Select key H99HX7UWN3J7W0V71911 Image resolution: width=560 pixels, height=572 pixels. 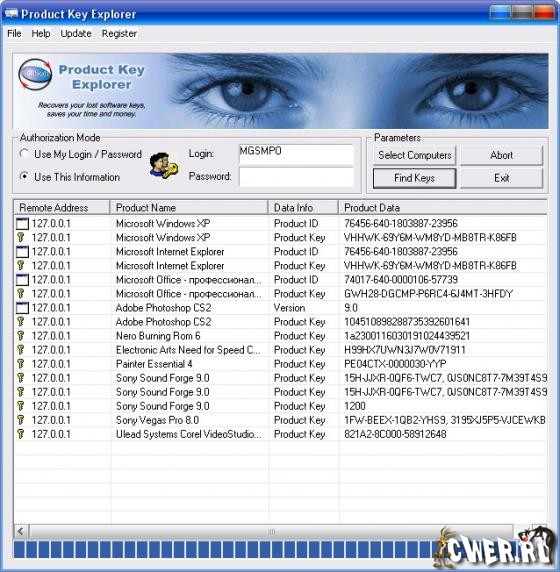pyautogui.click(x=405, y=350)
